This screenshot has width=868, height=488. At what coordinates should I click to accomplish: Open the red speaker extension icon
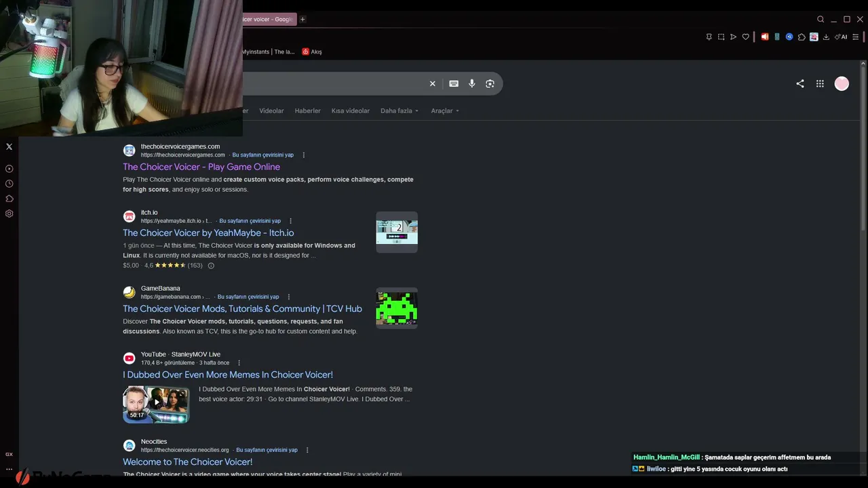(x=765, y=37)
